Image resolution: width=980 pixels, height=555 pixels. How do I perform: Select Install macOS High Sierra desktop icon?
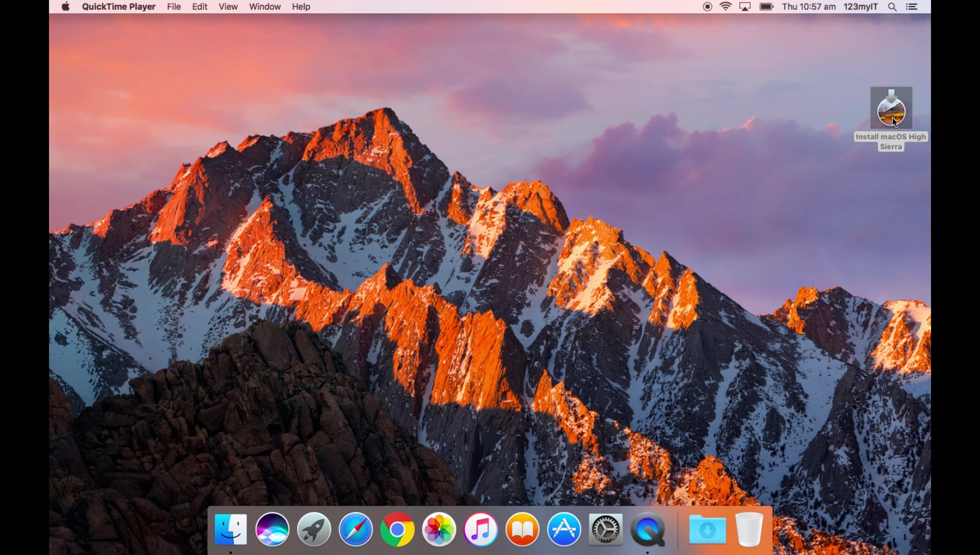point(891,108)
